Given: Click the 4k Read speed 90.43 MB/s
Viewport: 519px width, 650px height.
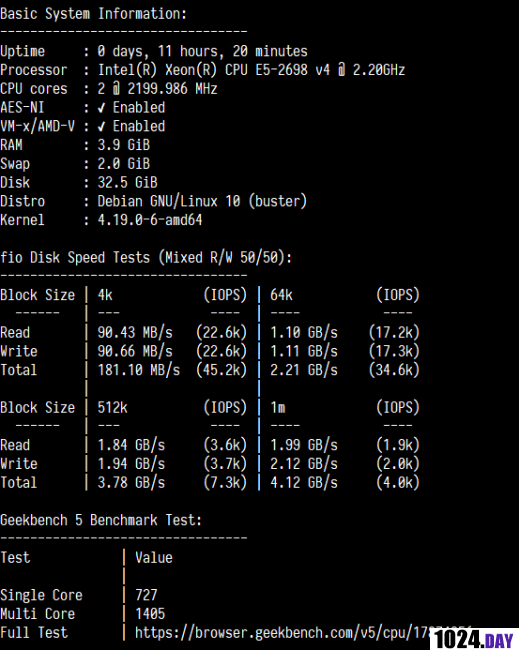Looking at the screenshot, I should pos(135,332).
